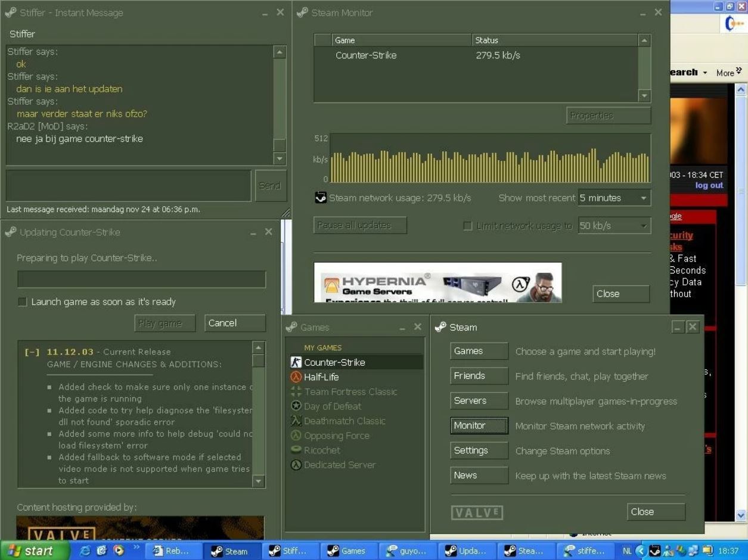Click the log out link in browser
The image size is (748, 560).
709,185
